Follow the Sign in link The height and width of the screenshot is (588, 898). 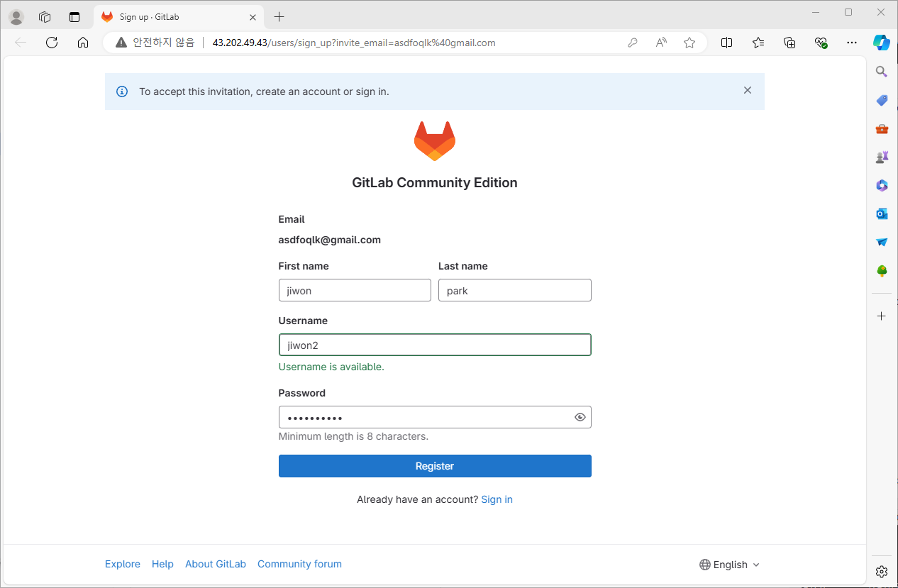(x=497, y=499)
